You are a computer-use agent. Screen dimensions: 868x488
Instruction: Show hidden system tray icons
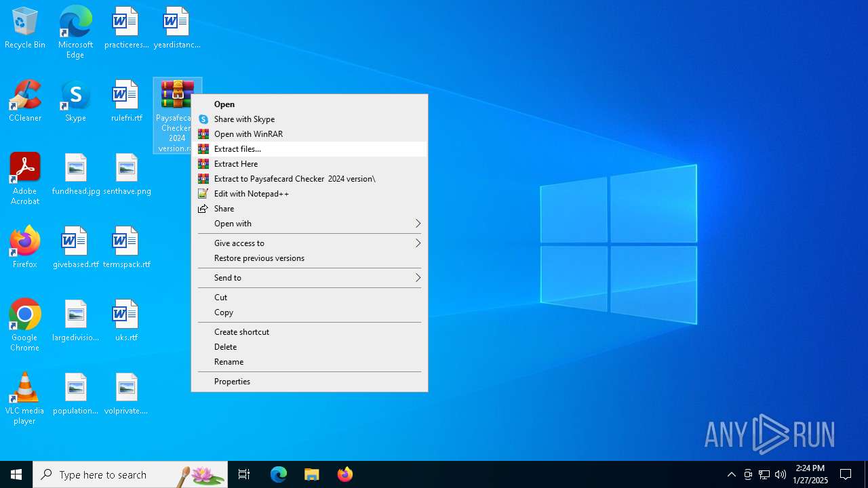pyautogui.click(x=732, y=474)
